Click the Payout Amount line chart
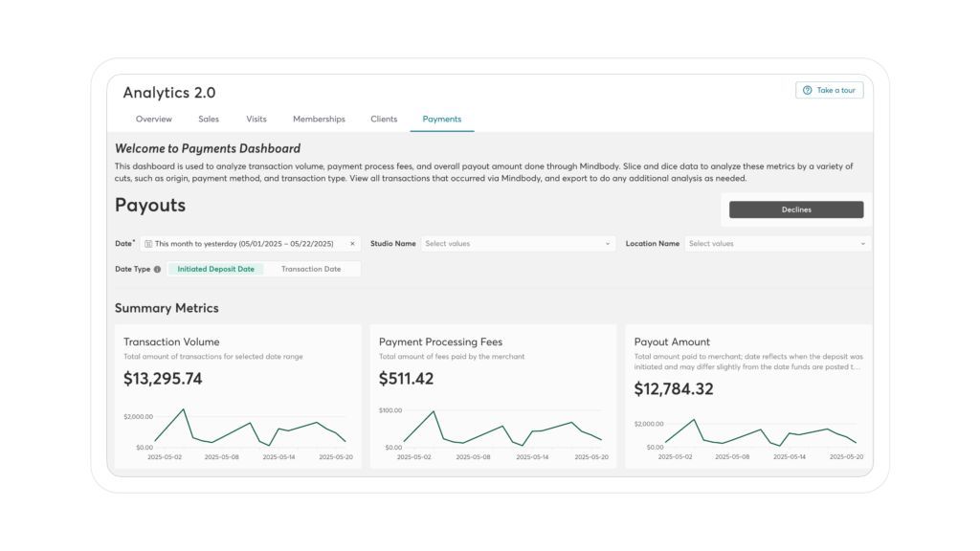 coord(760,432)
